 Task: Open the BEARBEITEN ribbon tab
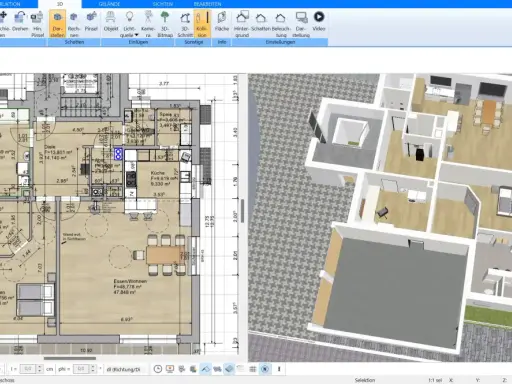207,4
